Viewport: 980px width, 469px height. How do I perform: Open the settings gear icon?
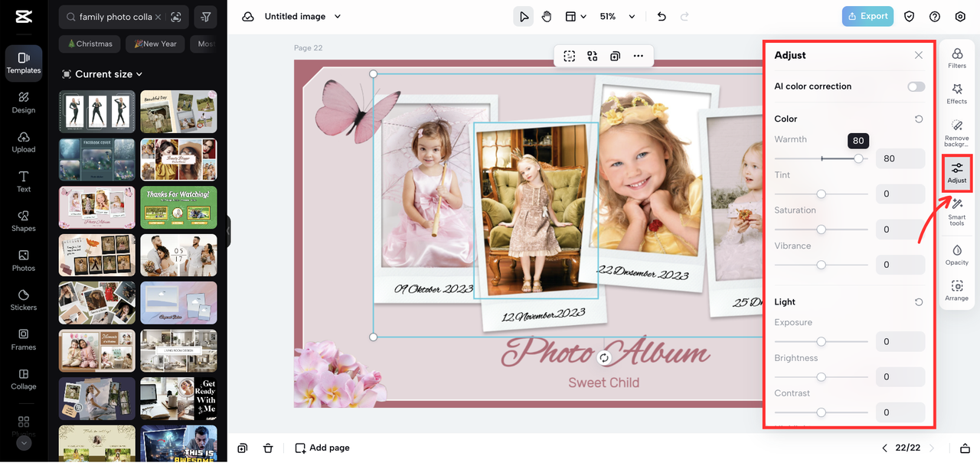click(x=960, y=16)
